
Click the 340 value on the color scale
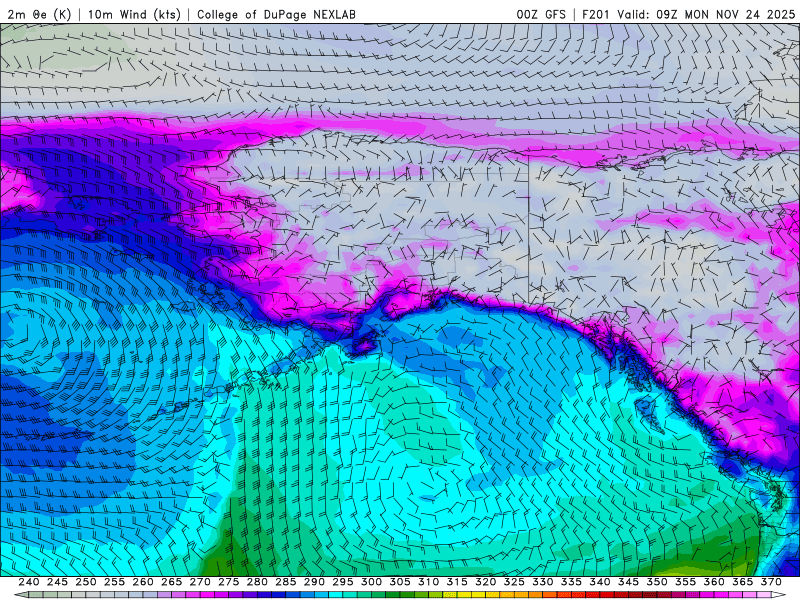[600, 582]
